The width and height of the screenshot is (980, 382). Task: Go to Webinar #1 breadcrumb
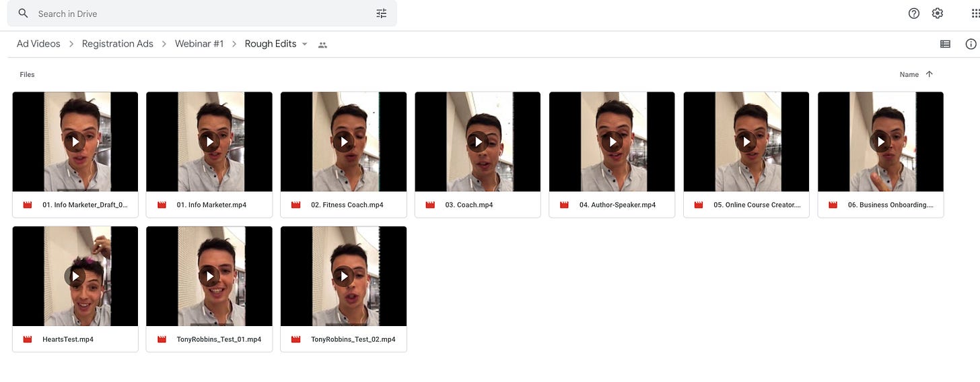click(199, 44)
